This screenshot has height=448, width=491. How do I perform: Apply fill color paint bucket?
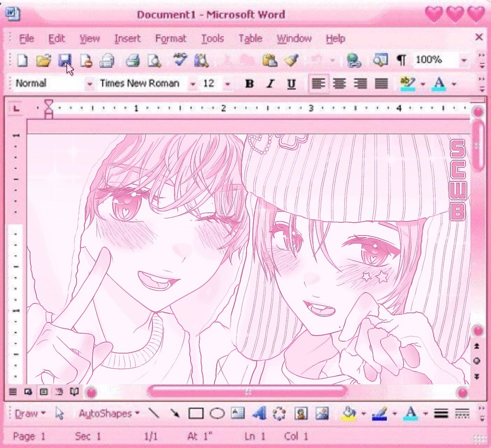tap(349, 414)
